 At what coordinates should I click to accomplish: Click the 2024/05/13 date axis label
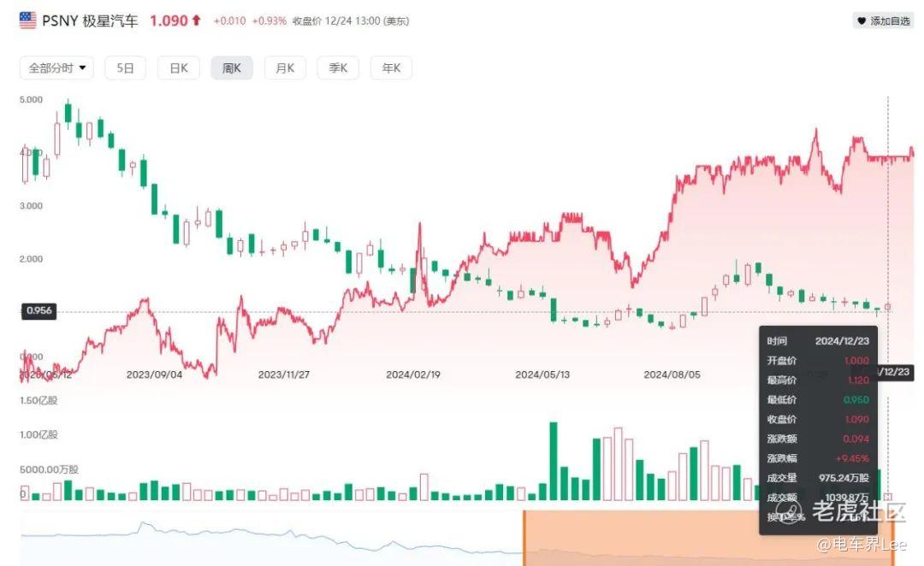pos(542,374)
